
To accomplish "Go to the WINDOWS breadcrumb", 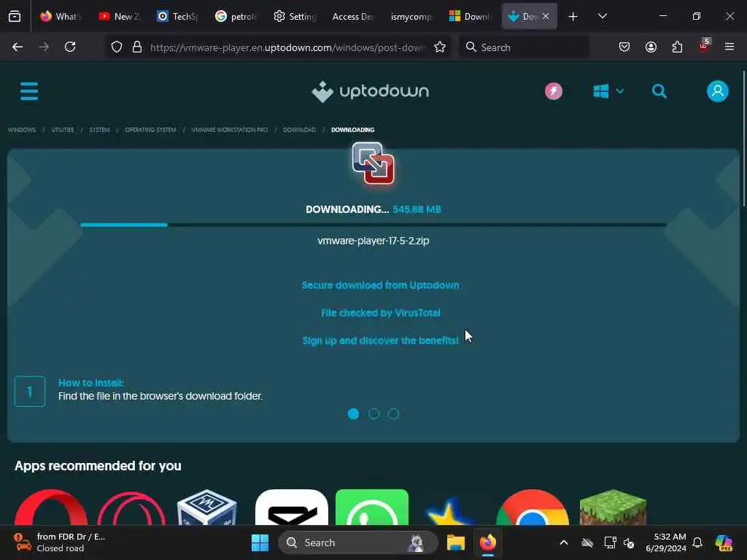I will click(x=22, y=130).
